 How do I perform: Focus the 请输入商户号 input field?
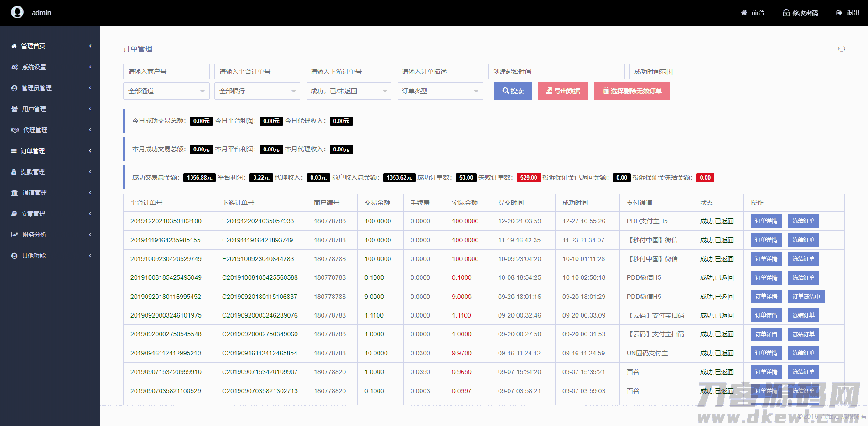pyautogui.click(x=166, y=72)
